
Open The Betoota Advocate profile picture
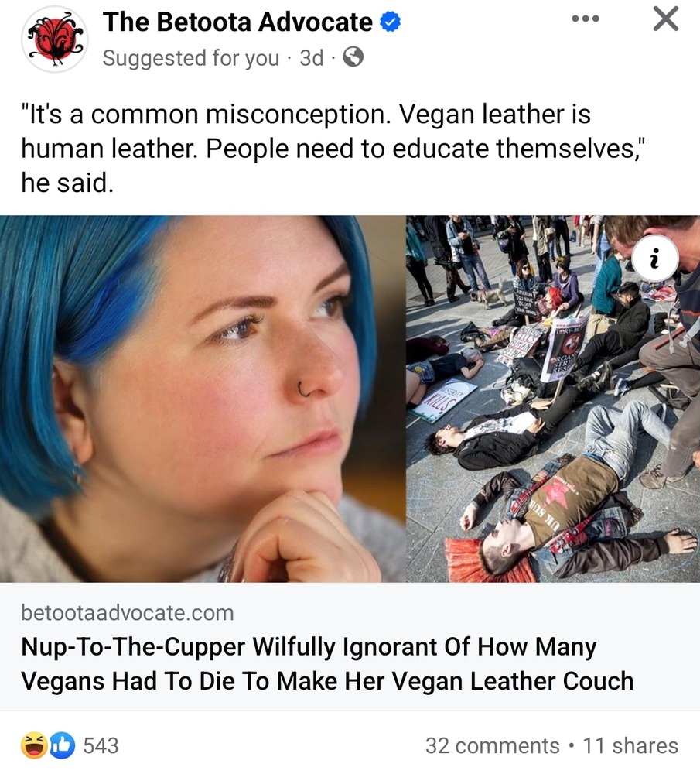point(54,39)
